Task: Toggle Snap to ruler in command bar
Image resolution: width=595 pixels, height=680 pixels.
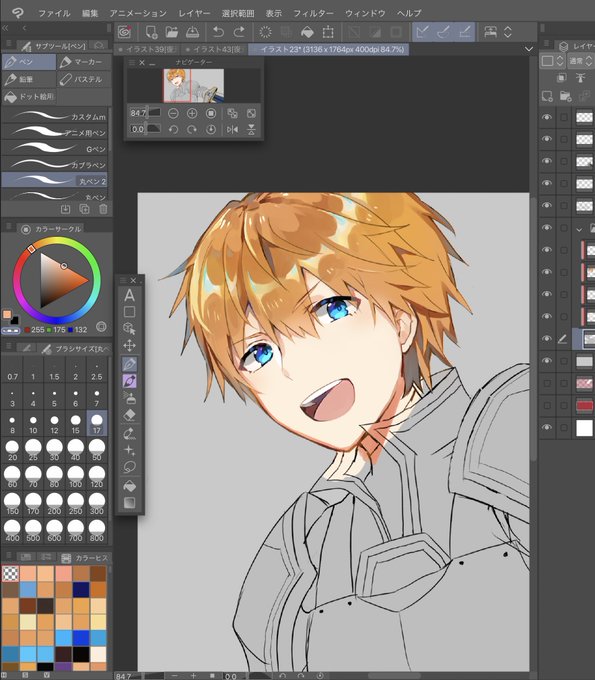Action: coord(422,32)
